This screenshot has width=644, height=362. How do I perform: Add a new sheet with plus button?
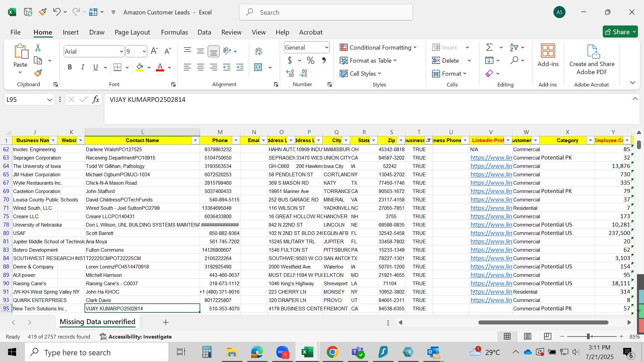[x=166, y=322]
